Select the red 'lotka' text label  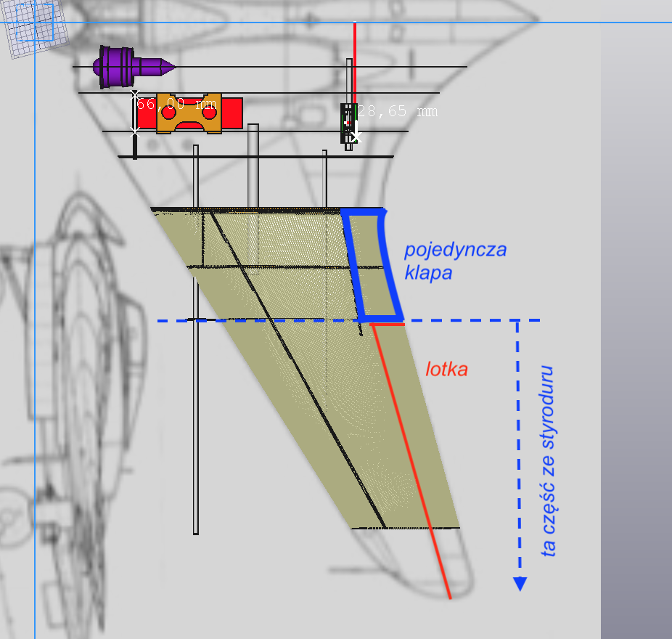(x=446, y=369)
